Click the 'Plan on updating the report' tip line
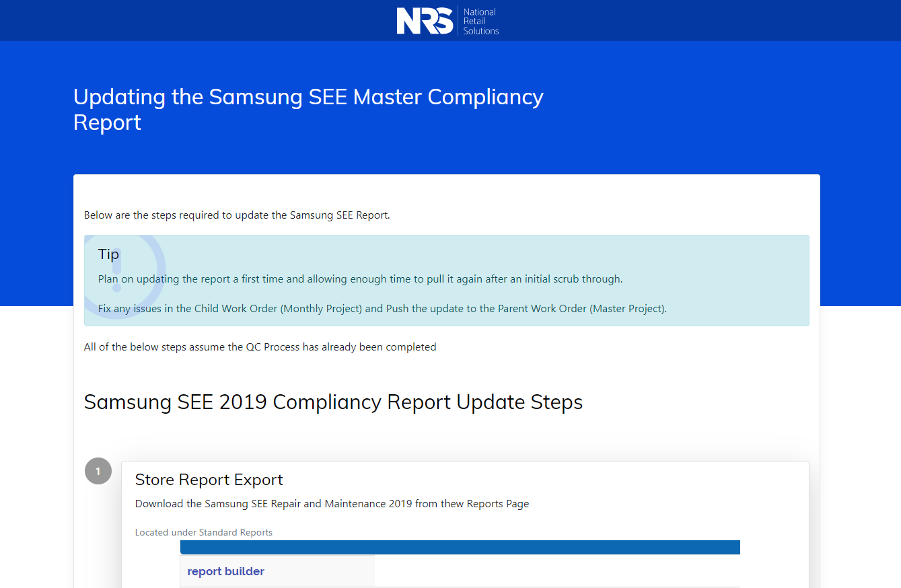Viewport: 901px width, 588px height. click(360, 279)
